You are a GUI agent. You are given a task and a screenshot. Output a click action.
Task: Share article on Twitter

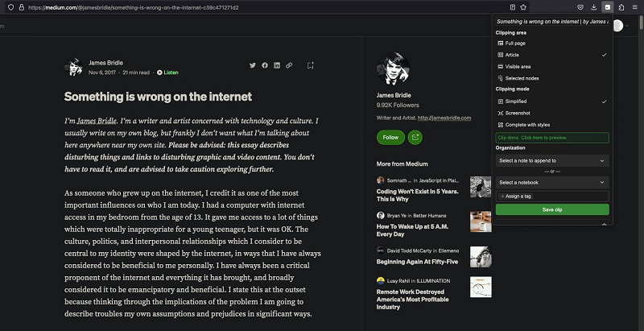click(253, 65)
